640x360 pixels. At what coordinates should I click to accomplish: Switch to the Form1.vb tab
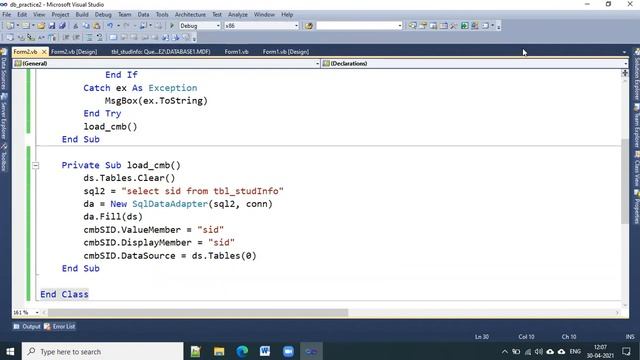point(236,52)
